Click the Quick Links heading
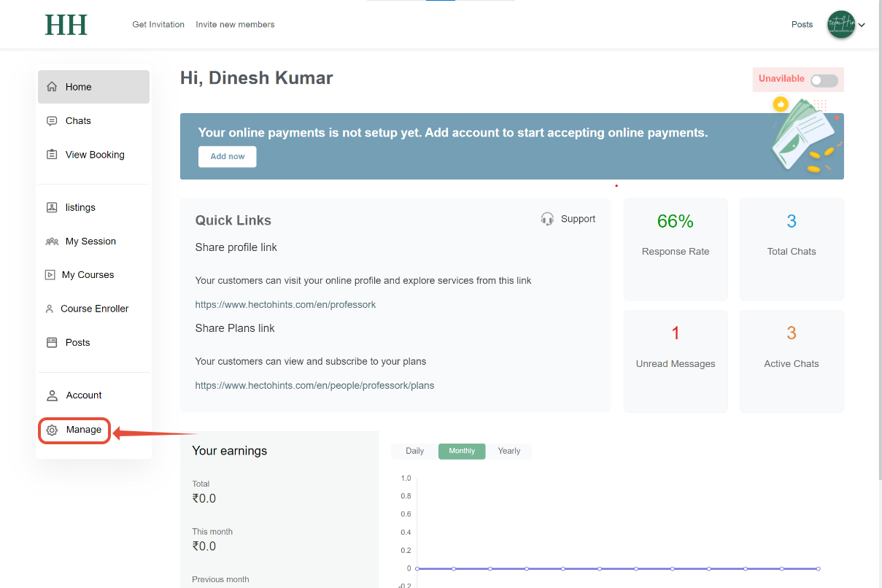Viewport: 882px width, 588px height. (x=233, y=220)
